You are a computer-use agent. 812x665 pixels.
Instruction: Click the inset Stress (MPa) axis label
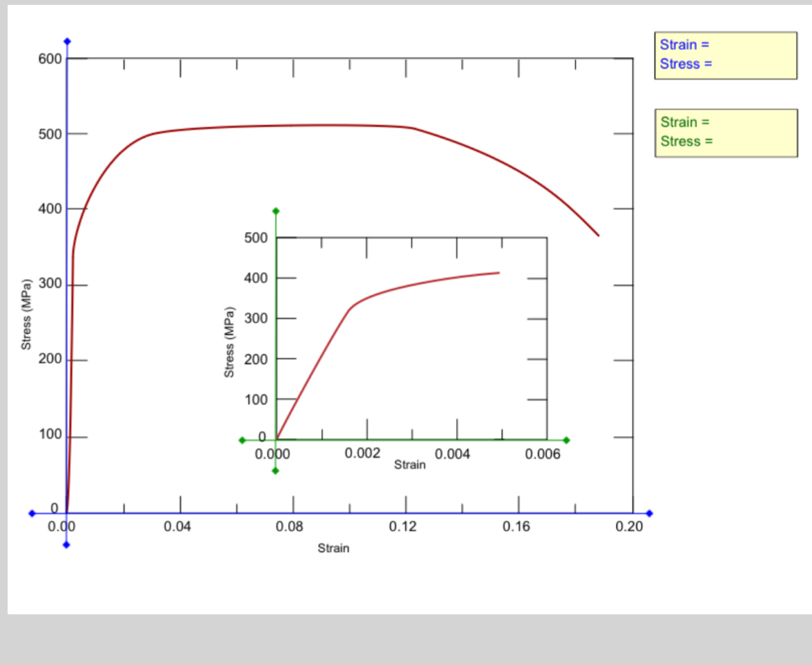(x=229, y=340)
